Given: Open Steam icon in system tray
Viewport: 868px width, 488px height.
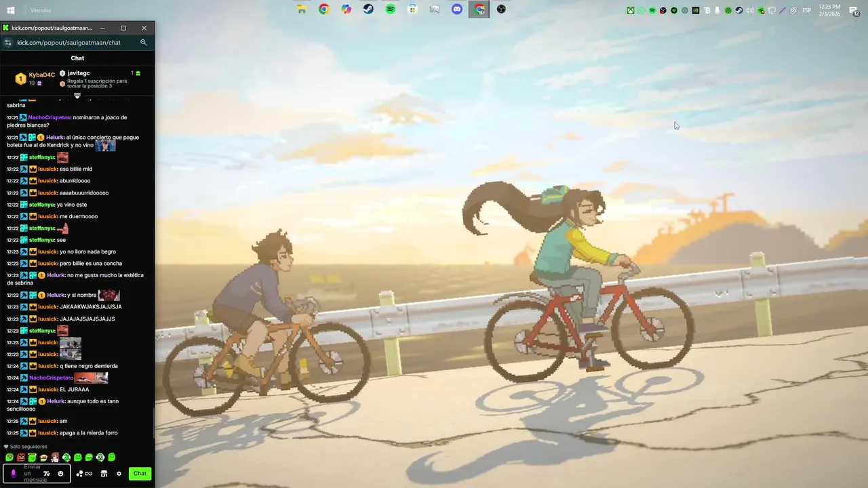Looking at the screenshot, I should point(739,10).
